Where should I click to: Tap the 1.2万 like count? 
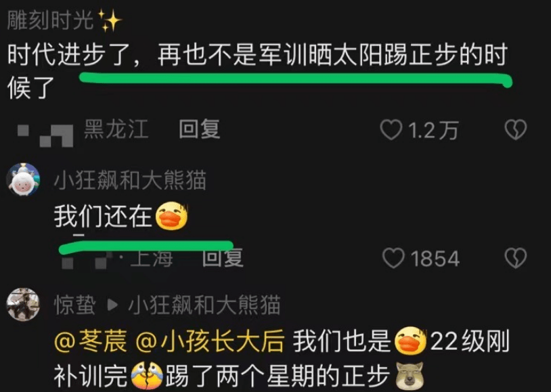pyautogui.click(x=433, y=130)
